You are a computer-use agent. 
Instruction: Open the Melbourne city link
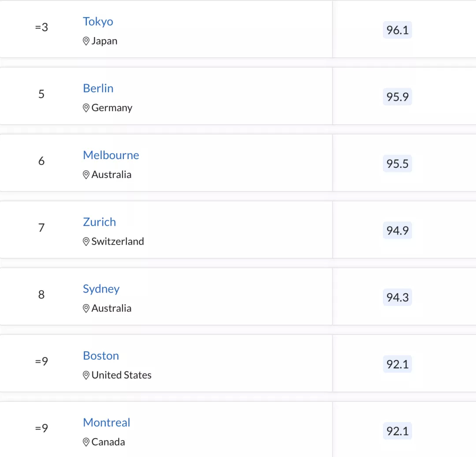[x=111, y=155]
